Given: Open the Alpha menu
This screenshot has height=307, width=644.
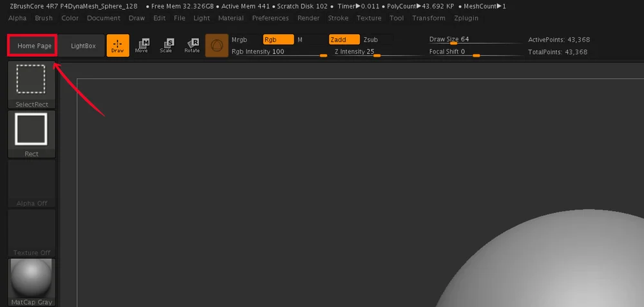Looking at the screenshot, I should (x=17, y=18).
